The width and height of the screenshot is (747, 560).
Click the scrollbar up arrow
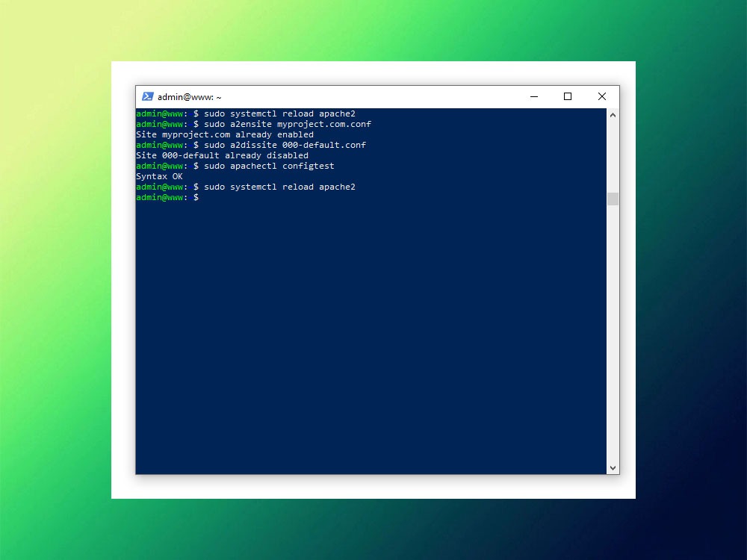(613, 115)
